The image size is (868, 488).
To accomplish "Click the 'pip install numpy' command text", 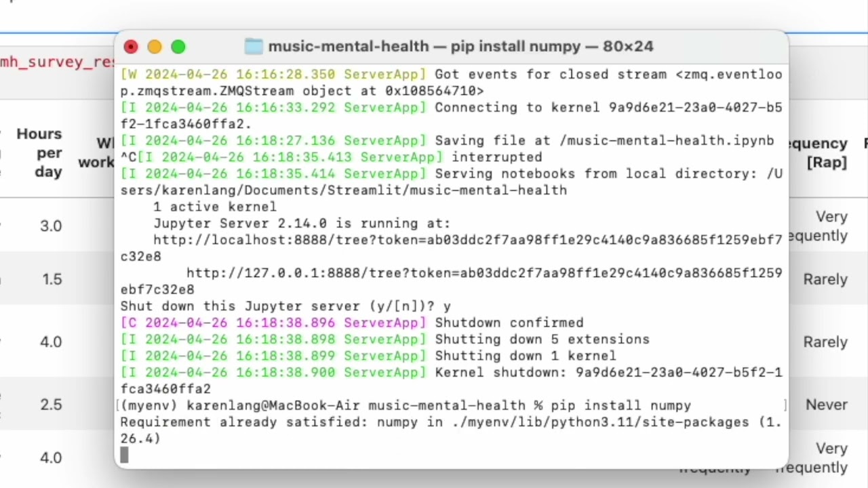I will [x=620, y=406].
